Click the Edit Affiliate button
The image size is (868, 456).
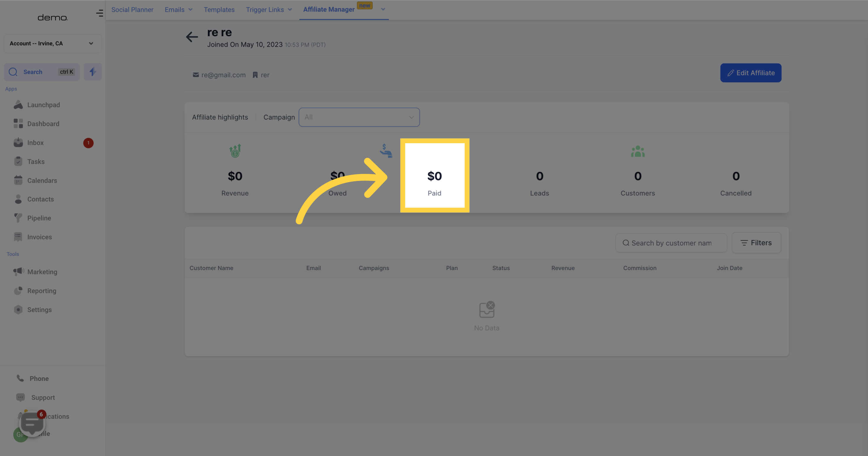750,73
